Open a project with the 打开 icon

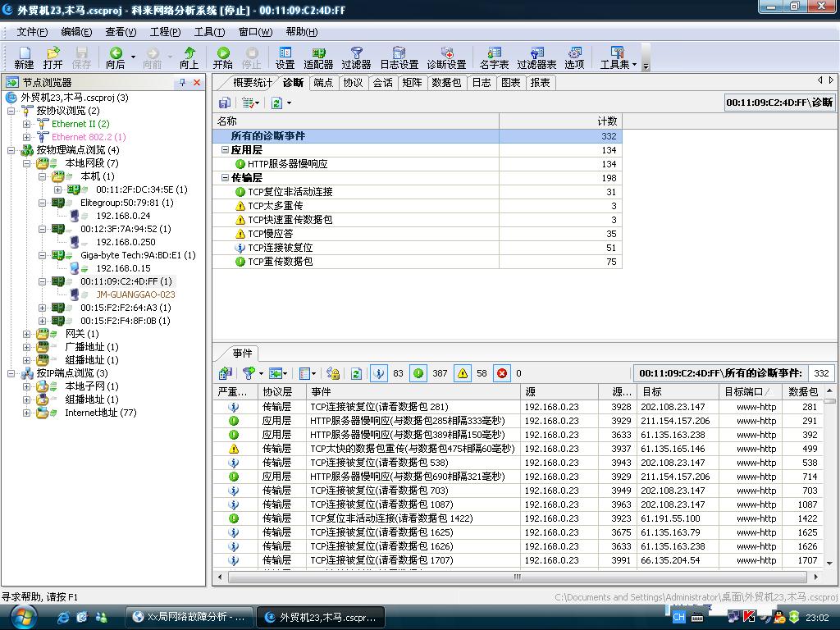tap(52, 57)
